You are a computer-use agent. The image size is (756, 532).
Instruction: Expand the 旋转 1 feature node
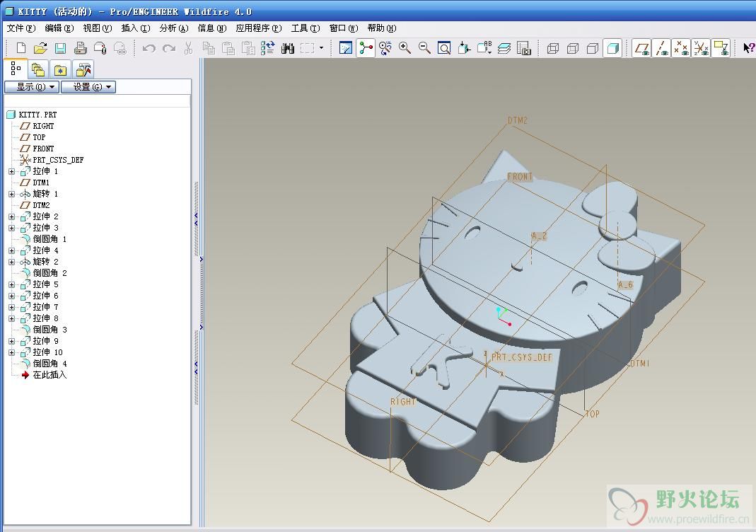coord(11,194)
